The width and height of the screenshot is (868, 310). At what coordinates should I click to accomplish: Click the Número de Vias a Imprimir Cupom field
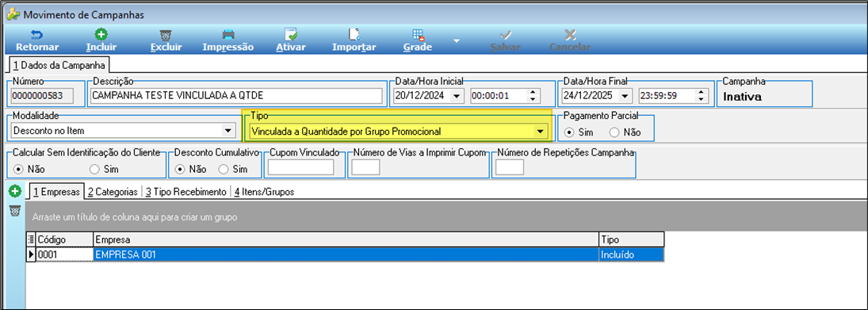pos(366,168)
